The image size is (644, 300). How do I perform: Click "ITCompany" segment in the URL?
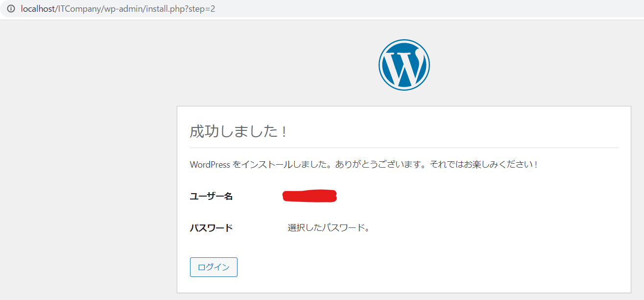79,9
